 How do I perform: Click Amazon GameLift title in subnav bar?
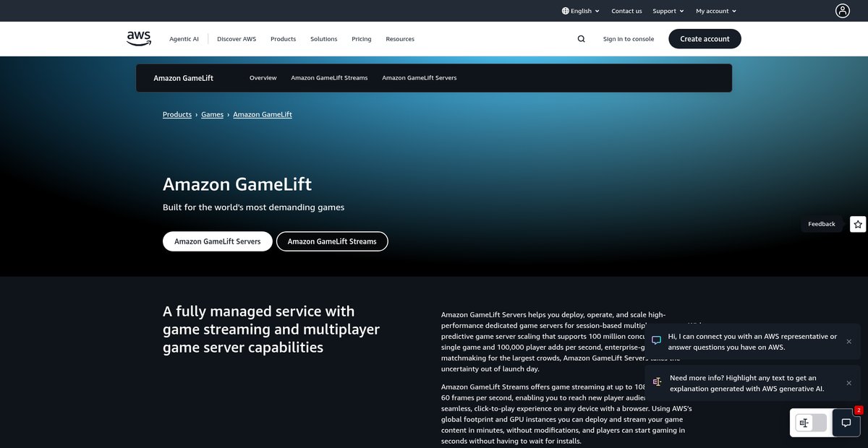click(184, 78)
